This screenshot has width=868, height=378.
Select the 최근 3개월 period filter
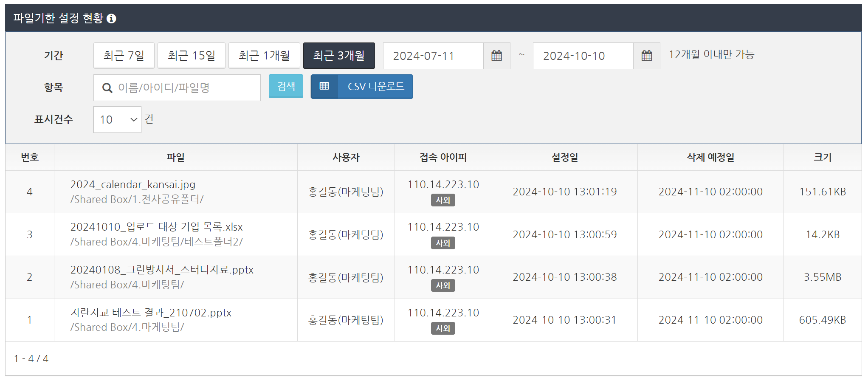[338, 56]
